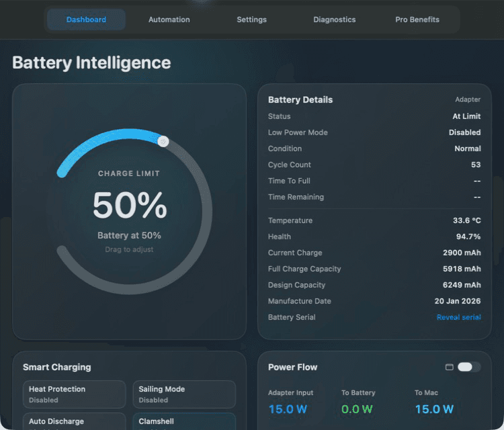
Task: Click the Temperature value 33.6 °C
Action: pos(467,220)
